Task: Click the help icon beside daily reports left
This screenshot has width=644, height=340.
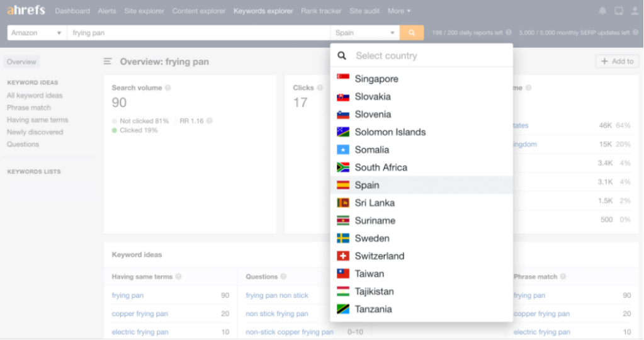Action: coord(509,33)
